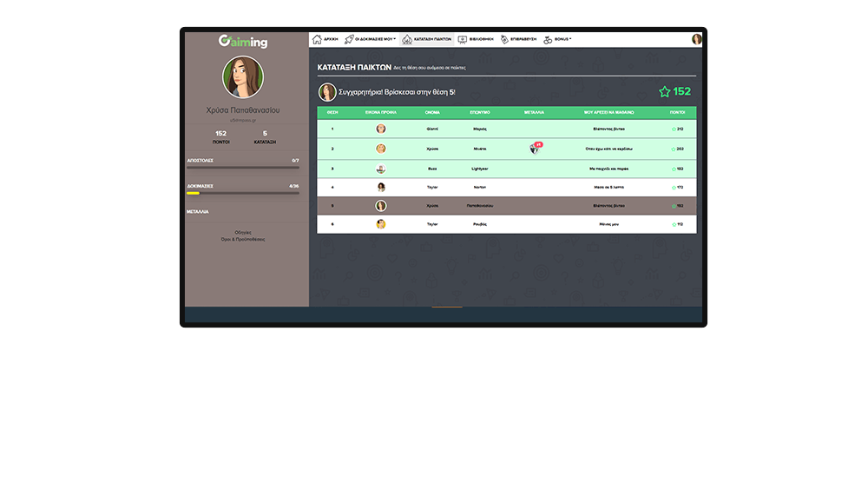Select the ΜΕΤΑΛΛΙΑ section in the sidebar
The width and height of the screenshot is (868, 490).
[x=198, y=212]
